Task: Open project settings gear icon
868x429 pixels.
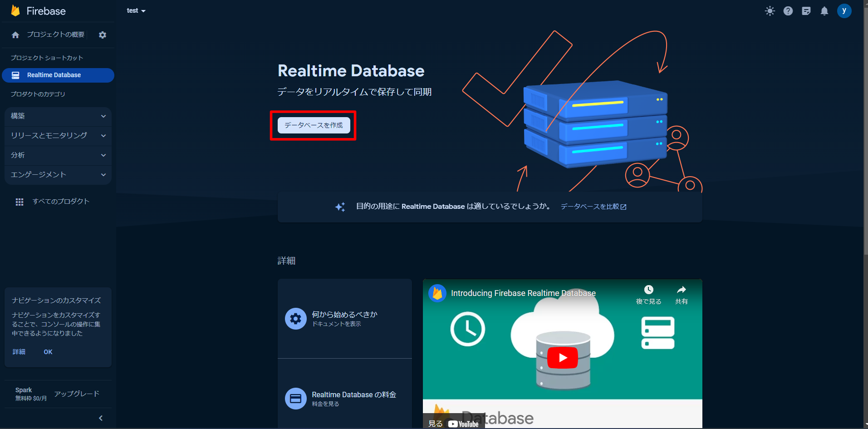Action: pyautogui.click(x=102, y=35)
